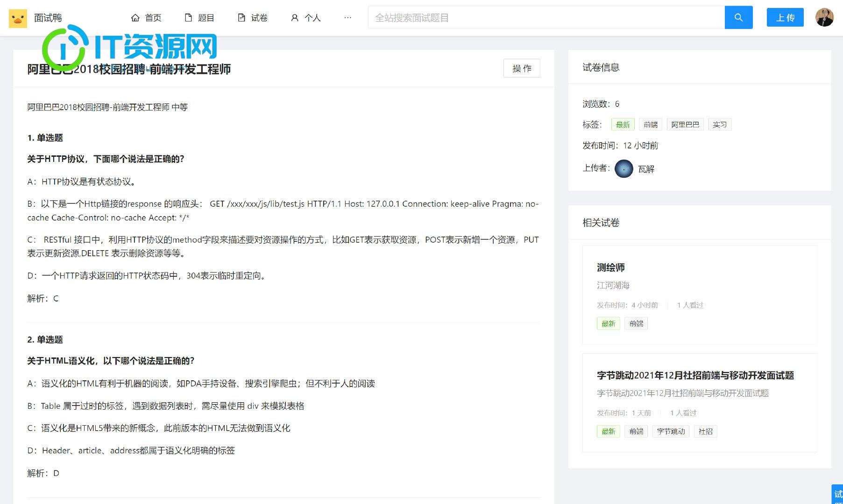Open uploader name 瓦解
Image resolution: width=843 pixels, height=504 pixels.
point(646,169)
